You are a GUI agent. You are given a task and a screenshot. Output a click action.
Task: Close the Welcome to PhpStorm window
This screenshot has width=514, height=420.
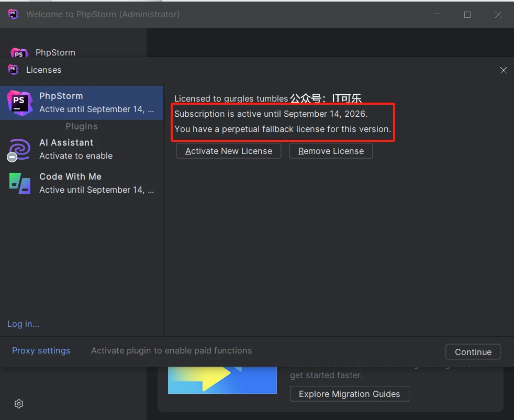coord(498,15)
